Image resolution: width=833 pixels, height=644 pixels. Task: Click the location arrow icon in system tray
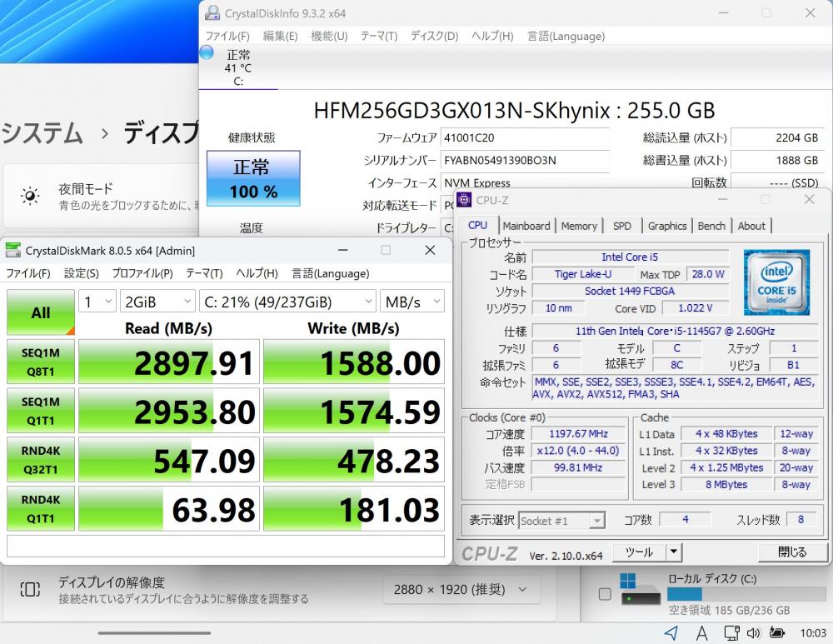pyautogui.click(x=671, y=632)
